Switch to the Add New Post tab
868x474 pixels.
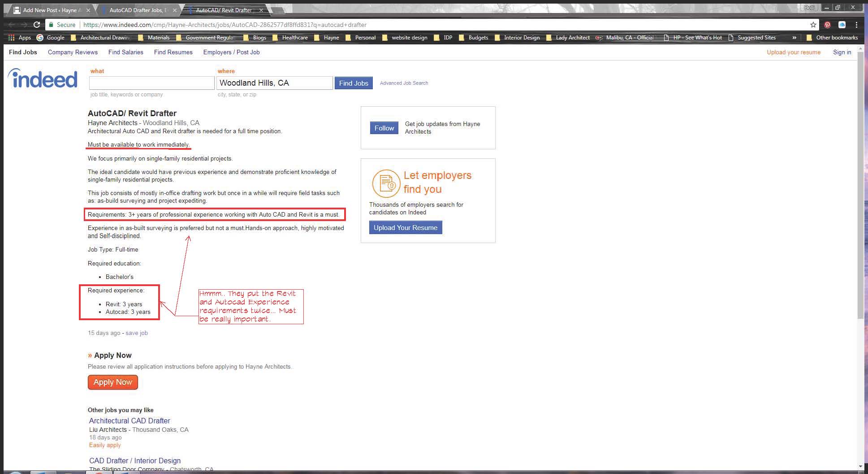click(52, 10)
